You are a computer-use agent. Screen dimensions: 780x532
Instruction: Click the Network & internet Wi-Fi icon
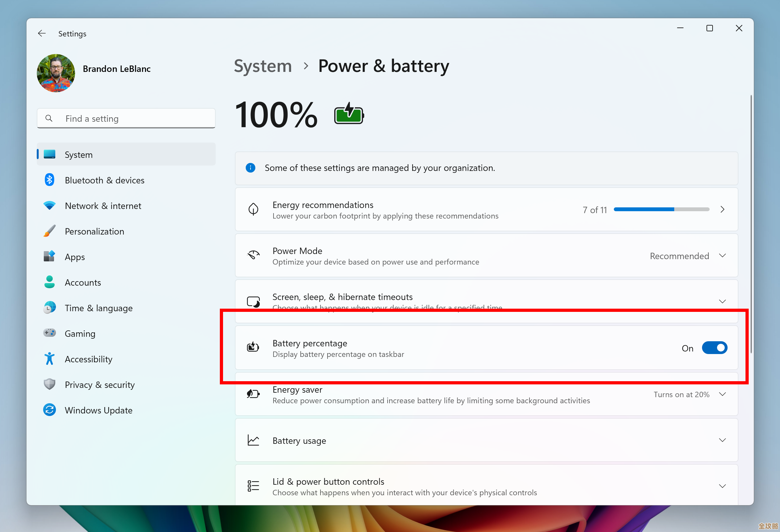pos(49,205)
